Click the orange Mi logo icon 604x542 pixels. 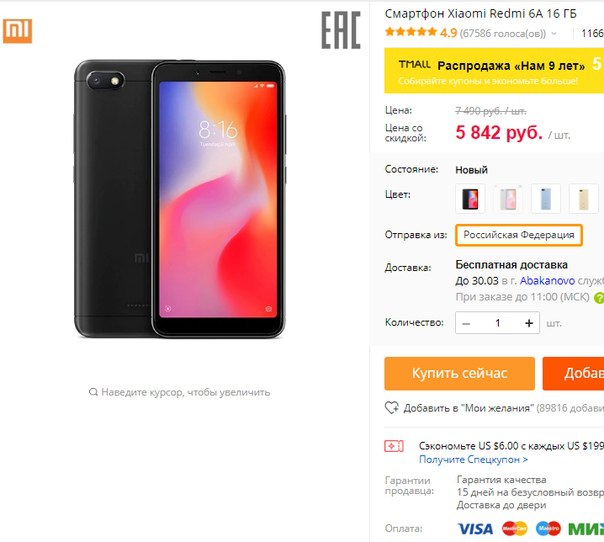[x=17, y=31]
